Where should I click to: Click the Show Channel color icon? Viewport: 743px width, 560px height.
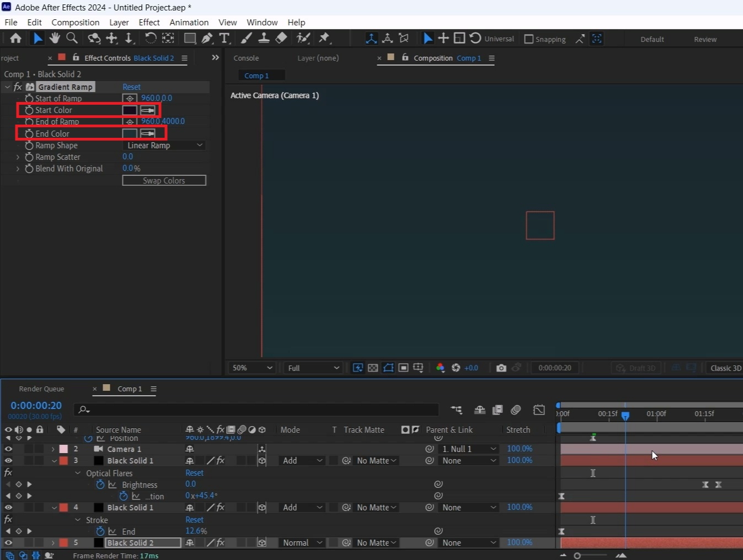pos(440,368)
